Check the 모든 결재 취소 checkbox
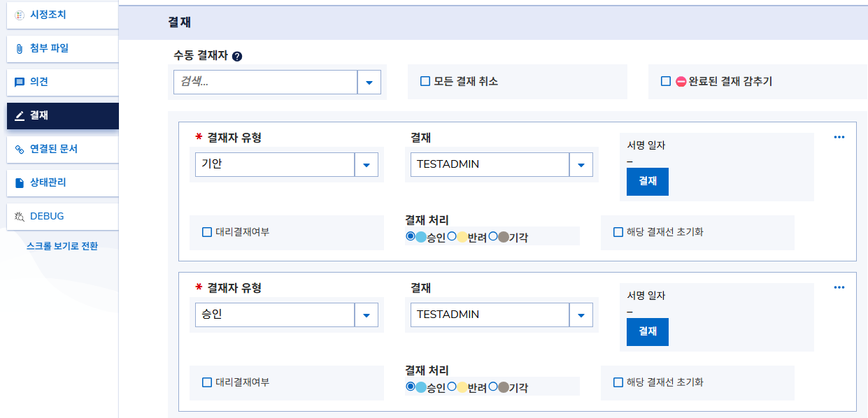This screenshot has height=418, width=868. (425, 81)
